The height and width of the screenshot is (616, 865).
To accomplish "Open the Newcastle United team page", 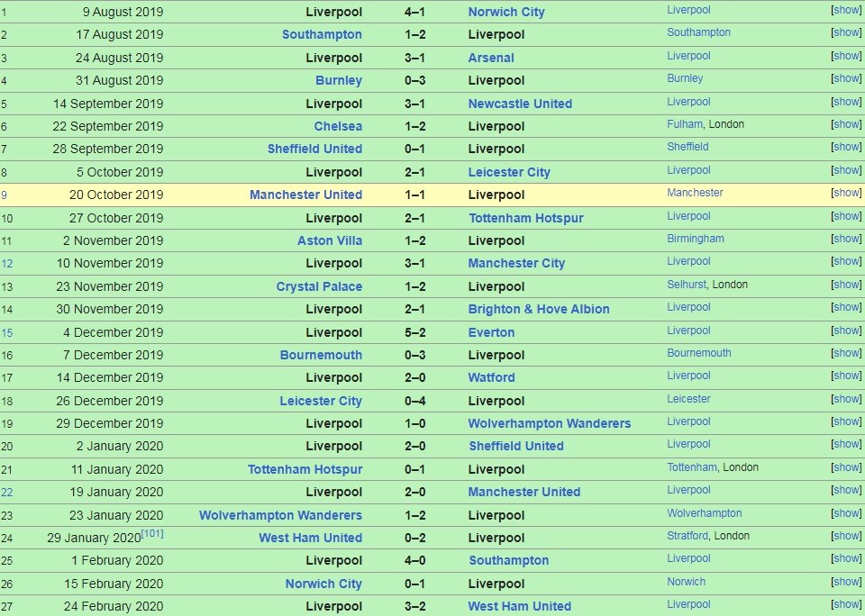I will coord(520,104).
